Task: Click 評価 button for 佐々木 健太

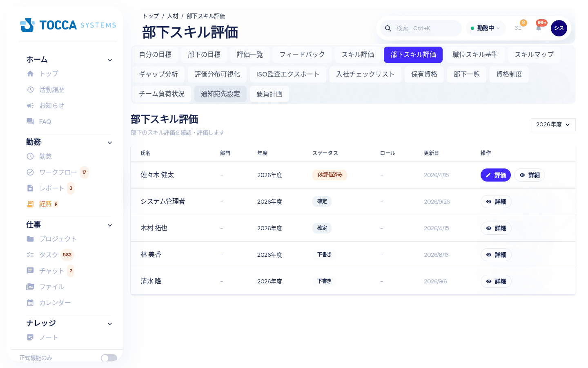Action: coord(496,175)
